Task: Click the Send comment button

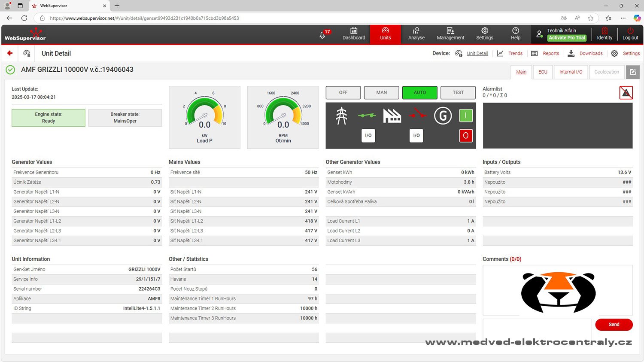Action: (614, 325)
